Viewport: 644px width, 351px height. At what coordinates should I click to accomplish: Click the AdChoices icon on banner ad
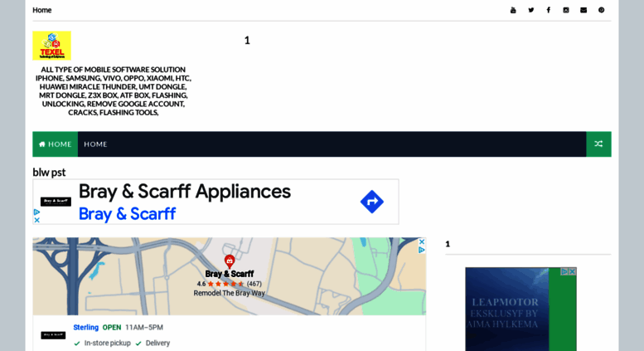(36, 212)
